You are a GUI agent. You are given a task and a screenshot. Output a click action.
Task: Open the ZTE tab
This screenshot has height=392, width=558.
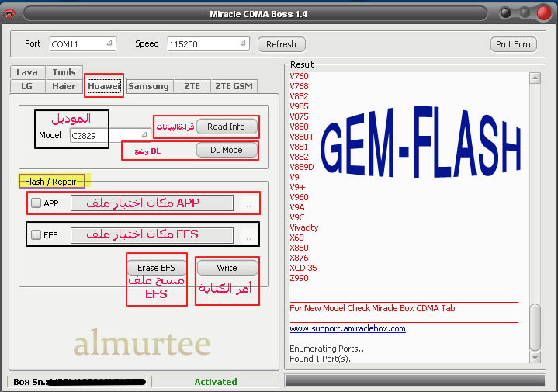192,86
